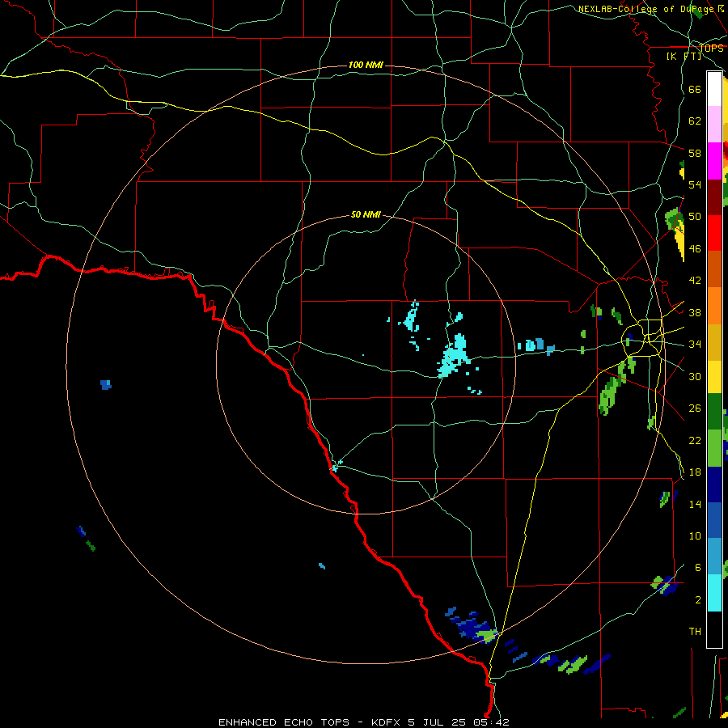Choose the navy legend swatch

click(x=714, y=485)
